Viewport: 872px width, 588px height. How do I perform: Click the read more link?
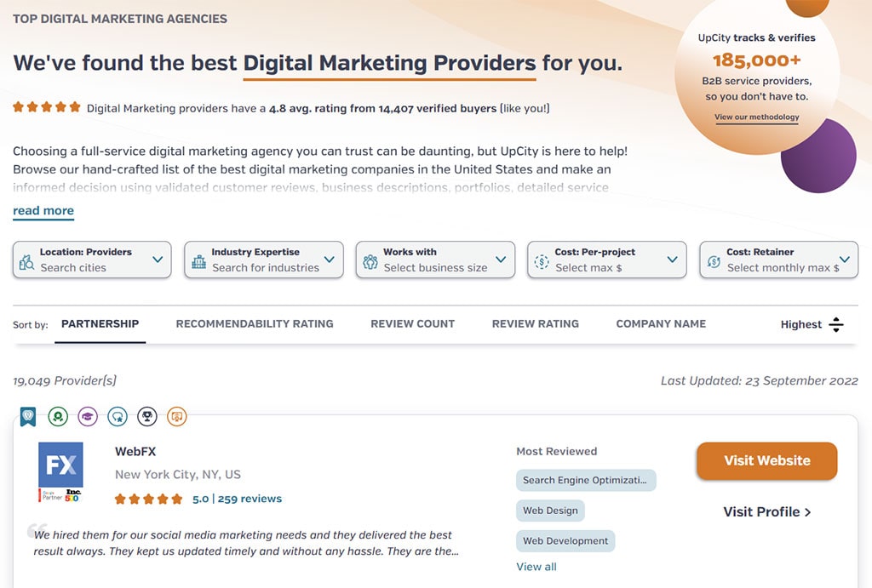point(43,211)
